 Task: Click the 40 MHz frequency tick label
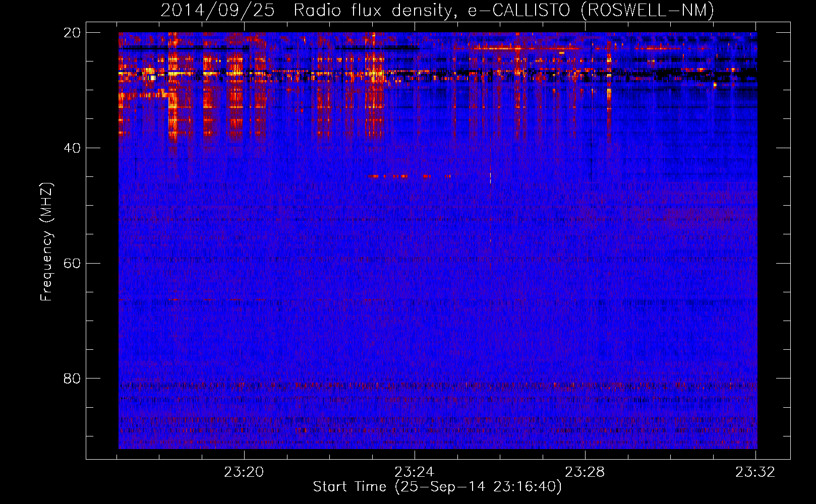click(72, 148)
